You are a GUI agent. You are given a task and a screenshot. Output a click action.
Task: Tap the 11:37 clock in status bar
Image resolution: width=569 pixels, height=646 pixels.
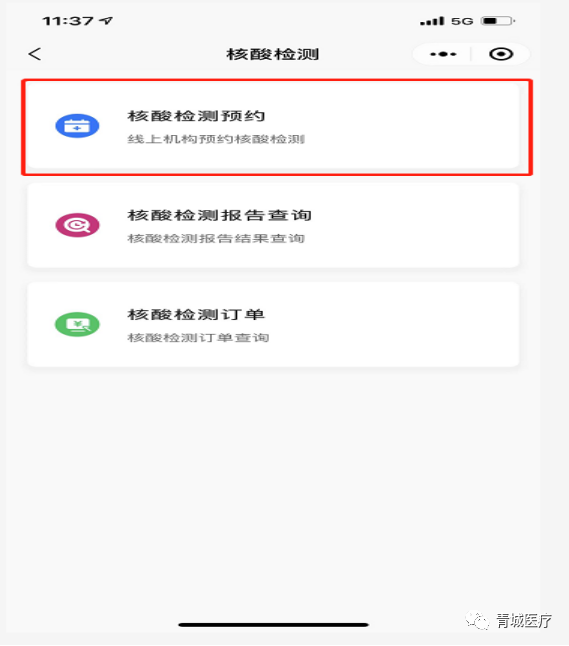pyautogui.click(x=68, y=21)
